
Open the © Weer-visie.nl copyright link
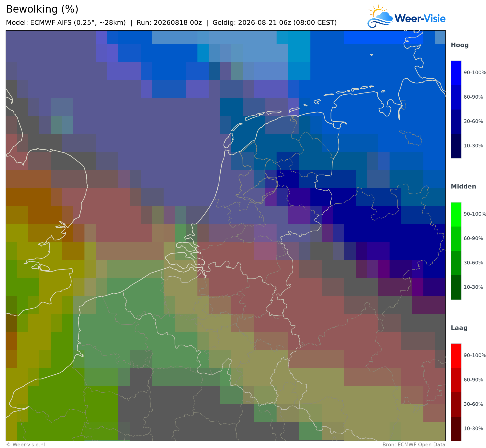tap(26, 445)
